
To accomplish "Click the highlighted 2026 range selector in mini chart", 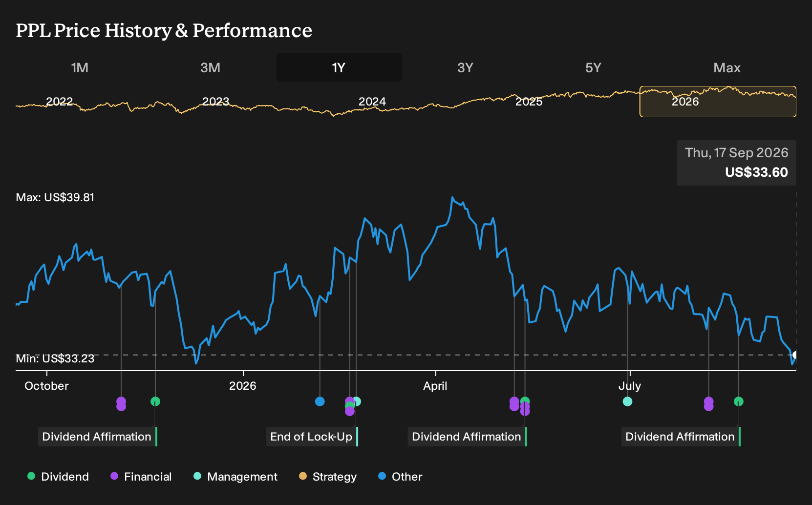I will 718,102.
